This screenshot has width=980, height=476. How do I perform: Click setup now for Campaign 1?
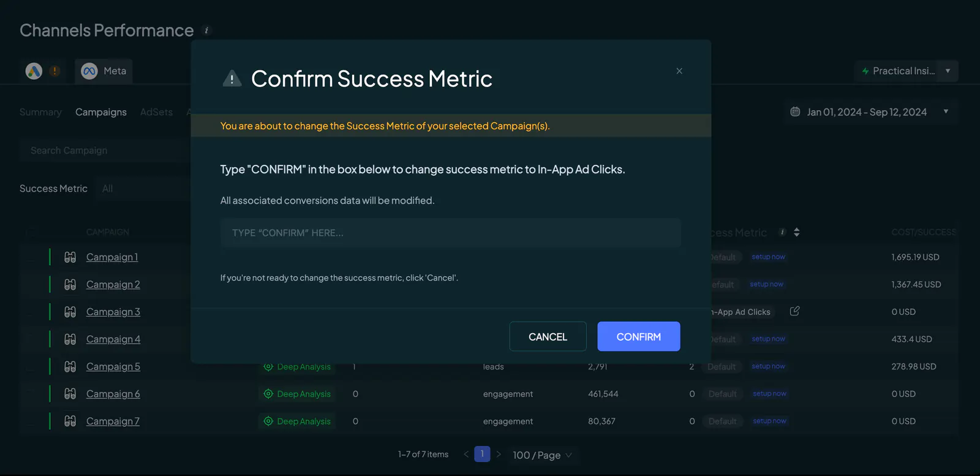pos(769,257)
